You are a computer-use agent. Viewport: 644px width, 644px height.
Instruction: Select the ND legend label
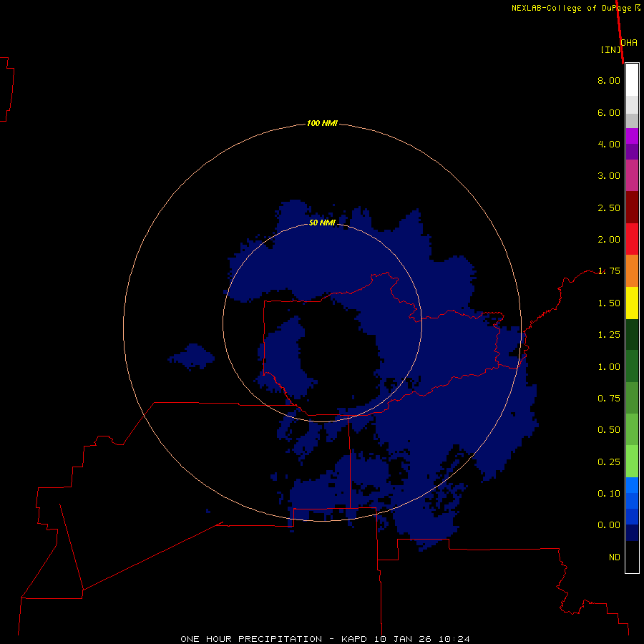[x=615, y=557]
